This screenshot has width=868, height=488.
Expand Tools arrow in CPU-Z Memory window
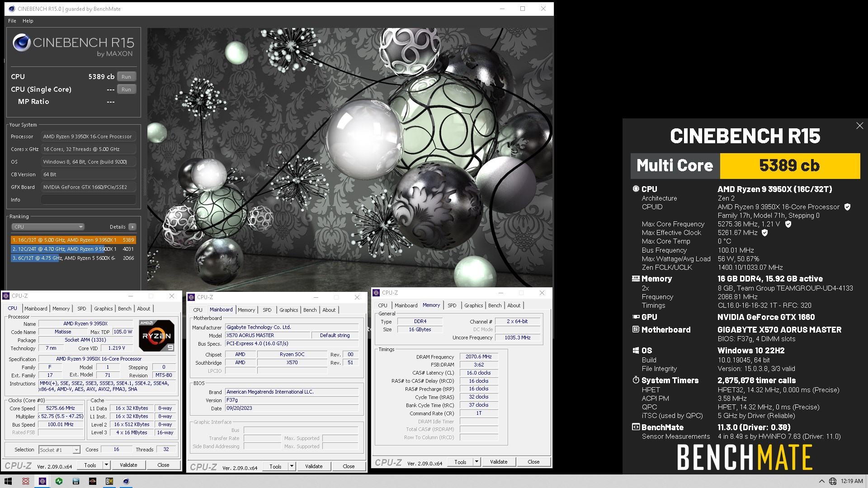476,462
